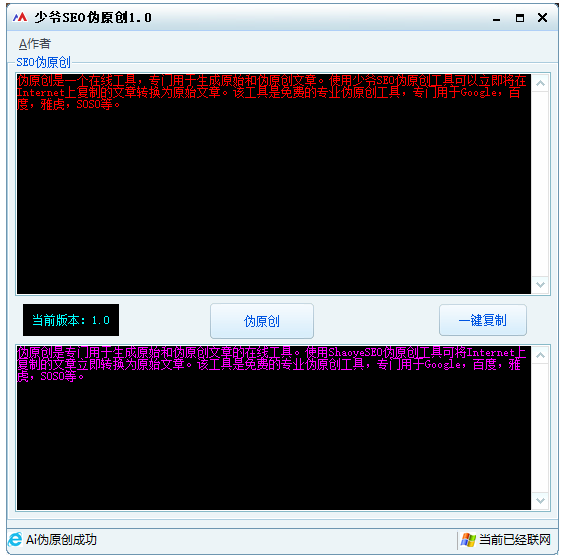Click the 一键复制 button
Screen dimensions: 561x556
tap(483, 320)
